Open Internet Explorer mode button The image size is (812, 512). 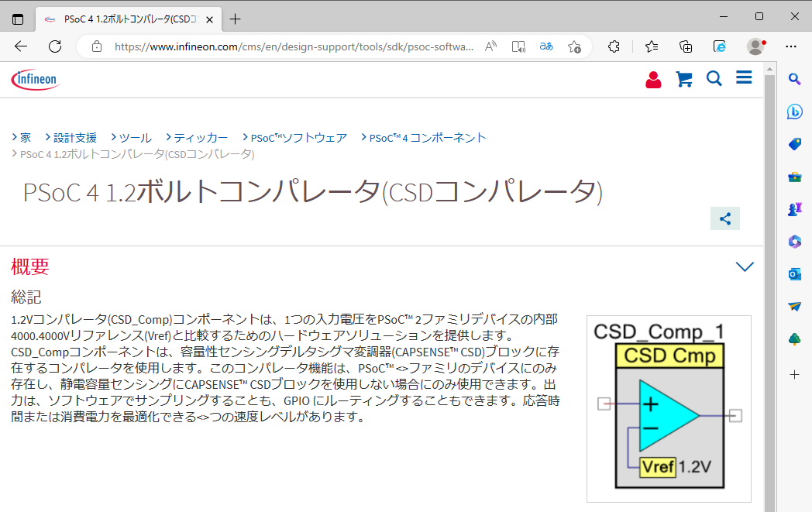point(720,46)
